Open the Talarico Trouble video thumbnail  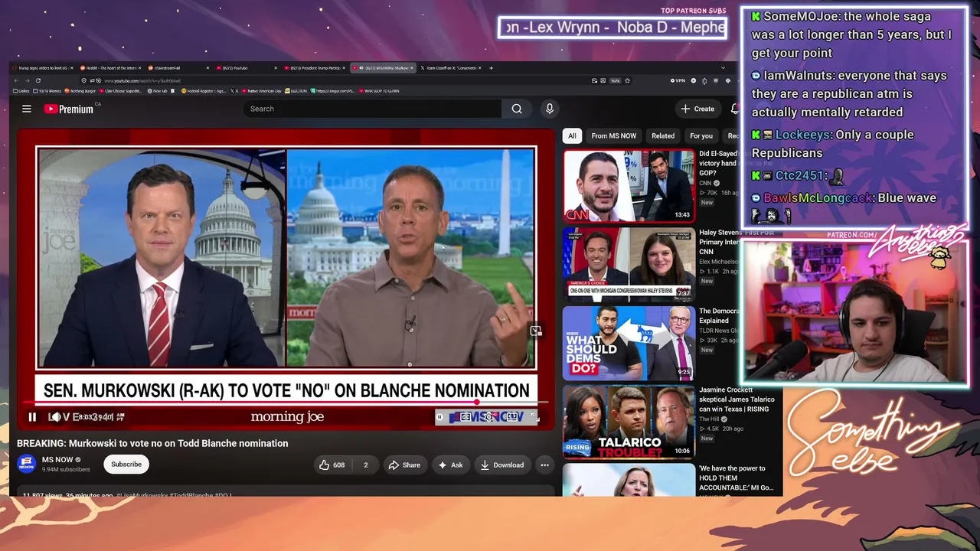tap(629, 422)
